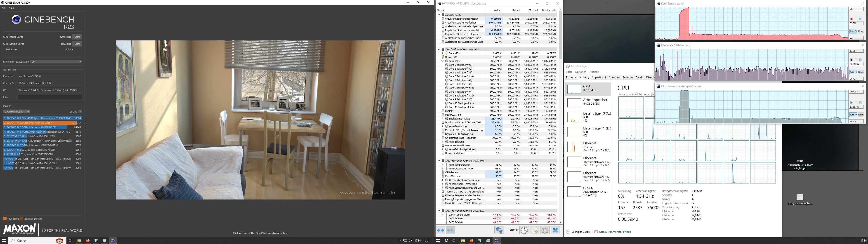The height and width of the screenshot is (244, 868).
Task: Collapse Kern-Takte sensor tree
Action: tap(442, 61)
